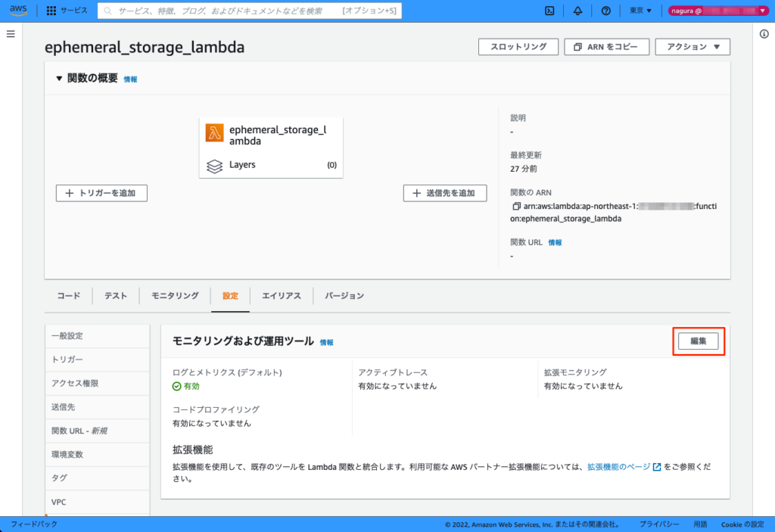Click the Layers (0) row
This screenshot has height=532, width=775.
(271, 166)
